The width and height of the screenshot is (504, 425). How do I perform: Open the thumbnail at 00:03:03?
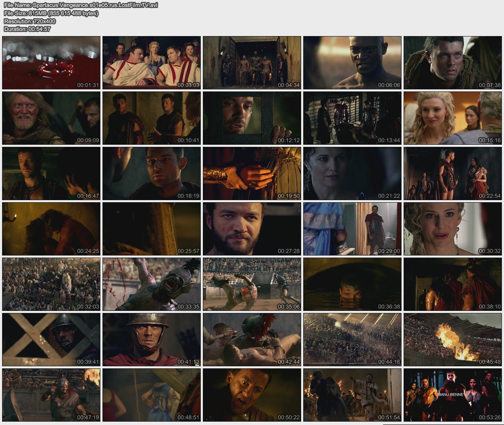(x=152, y=63)
